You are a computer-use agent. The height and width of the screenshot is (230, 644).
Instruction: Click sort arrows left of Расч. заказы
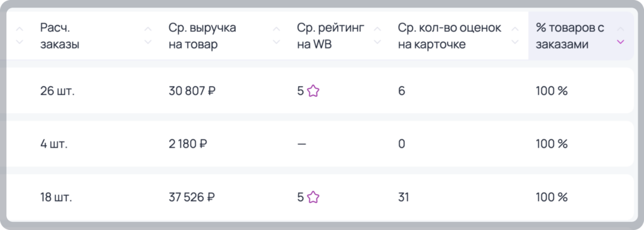[19, 36]
